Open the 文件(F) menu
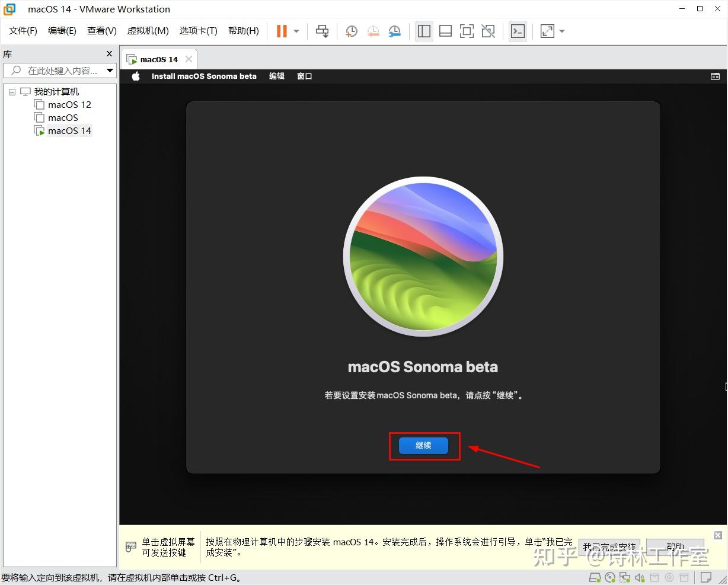The width and height of the screenshot is (728, 585). pos(23,31)
